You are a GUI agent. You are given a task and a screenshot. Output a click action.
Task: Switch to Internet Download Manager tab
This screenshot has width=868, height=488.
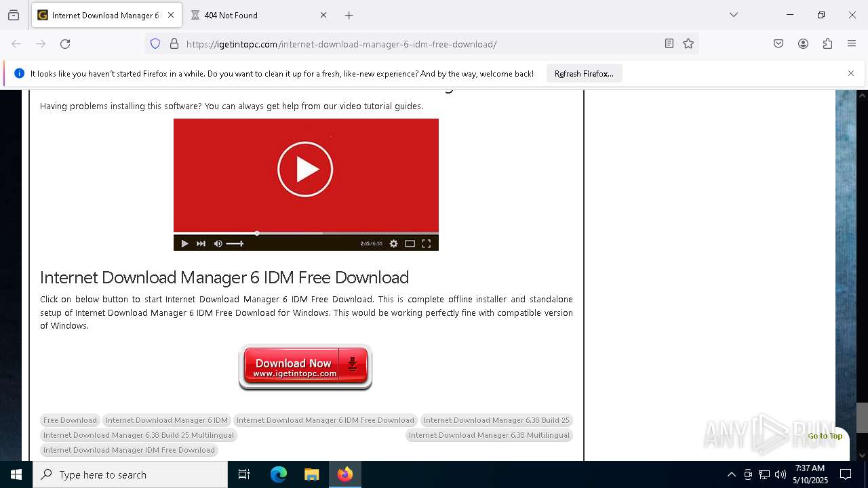pyautogui.click(x=106, y=15)
